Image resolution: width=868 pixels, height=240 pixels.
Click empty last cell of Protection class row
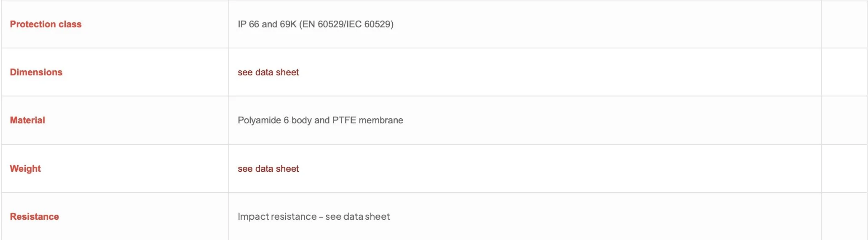click(x=844, y=24)
